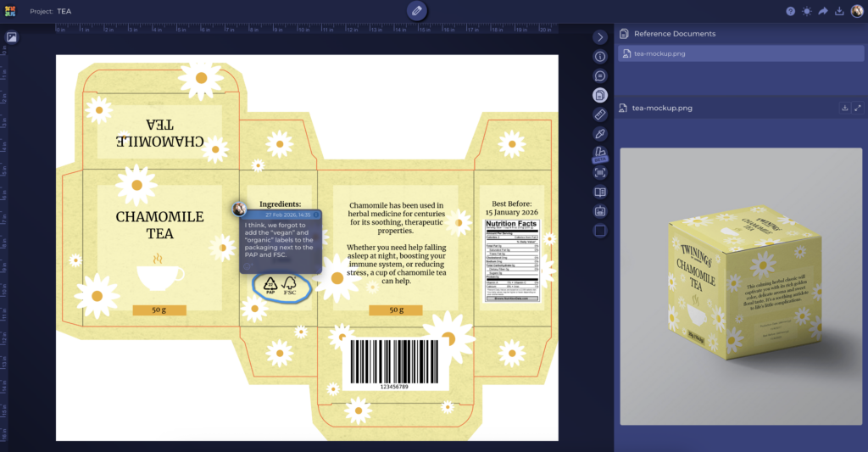Click the image icon in left sidebar
Image resolution: width=868 pixels, height=452 pixels.
(x=12, y=37)
